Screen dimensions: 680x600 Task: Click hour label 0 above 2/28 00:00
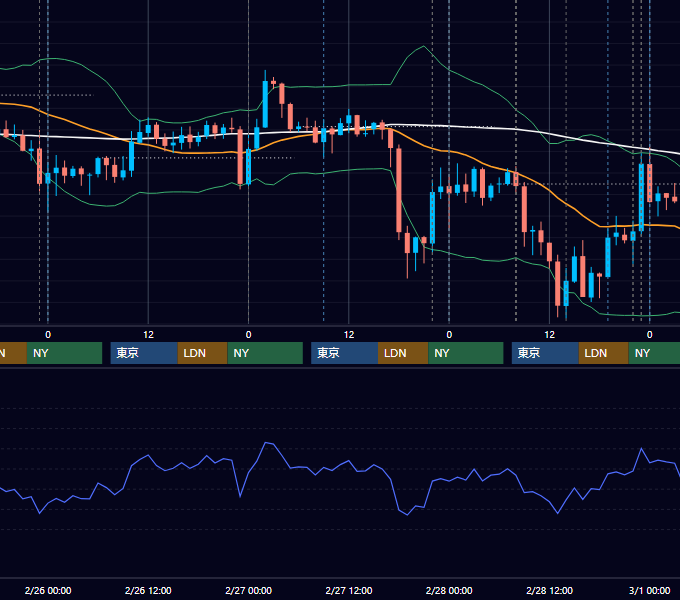click(449, 335)
